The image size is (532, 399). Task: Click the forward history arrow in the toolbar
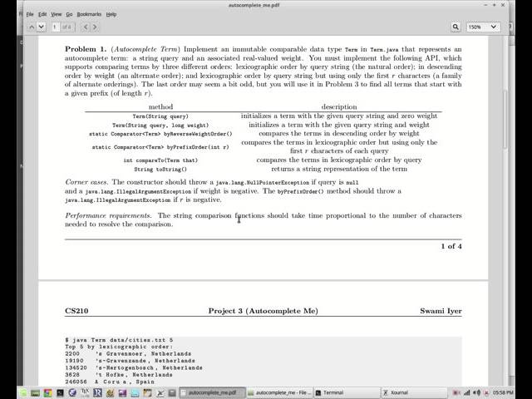point(95,27)
